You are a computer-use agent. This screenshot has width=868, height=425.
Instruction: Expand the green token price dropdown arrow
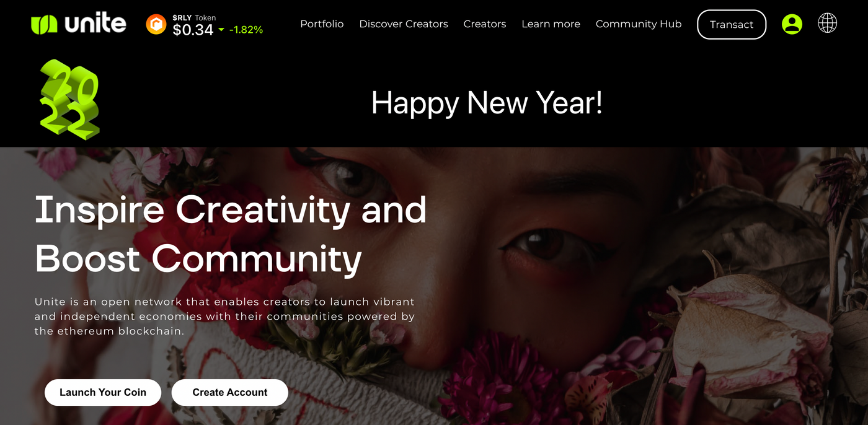tap(221, 30)
